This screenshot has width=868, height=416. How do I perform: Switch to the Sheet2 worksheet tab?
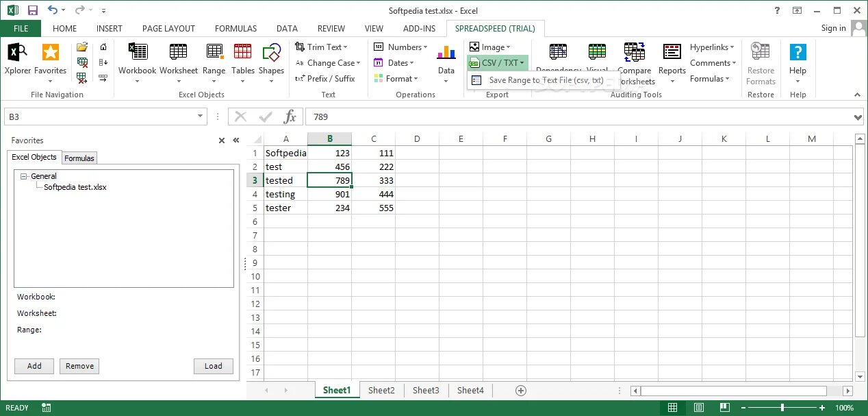pos(381,391)
